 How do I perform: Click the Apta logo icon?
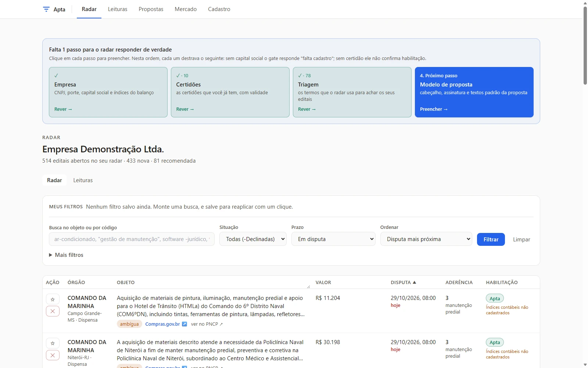click(46, 9)
